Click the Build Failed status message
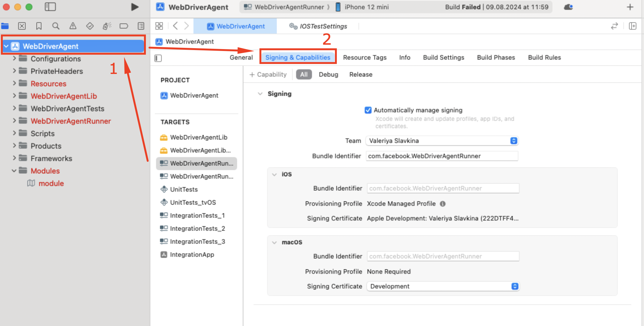The width and height of the screenshot is (644, 326). click(x=497, y=7)
